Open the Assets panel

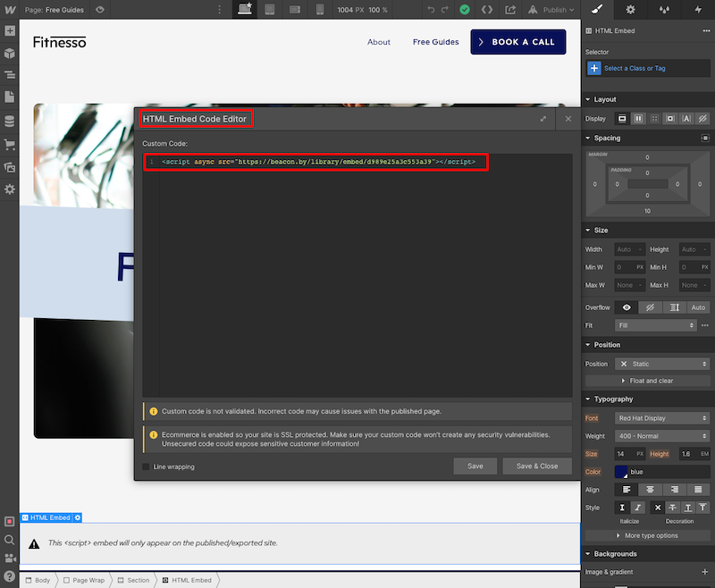10,167
